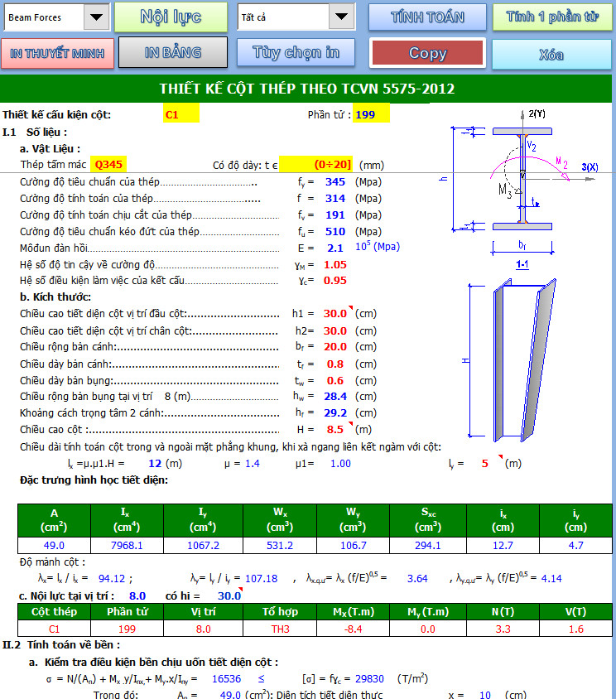Image resolution: width=616 pixels, height=699 pixels.
Task: Click the Tính 1 phần tử button
Action: point(552,17)
